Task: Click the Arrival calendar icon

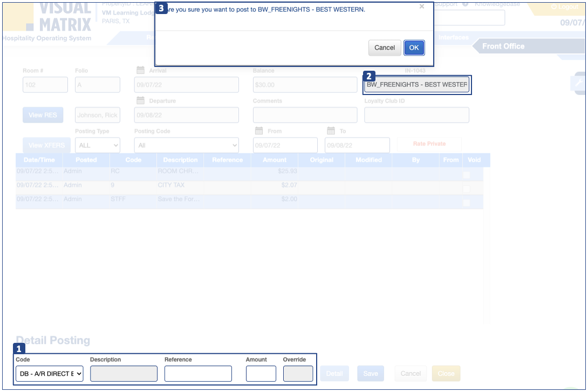Action: (x=140, y=70)
